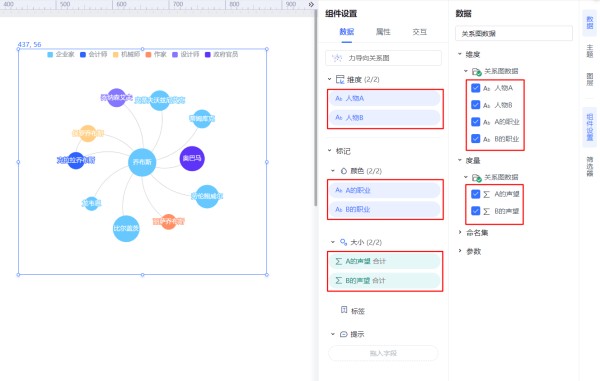Click the speech-bubble icon beside 提示

pyautogui.click(x=344, y=334)
